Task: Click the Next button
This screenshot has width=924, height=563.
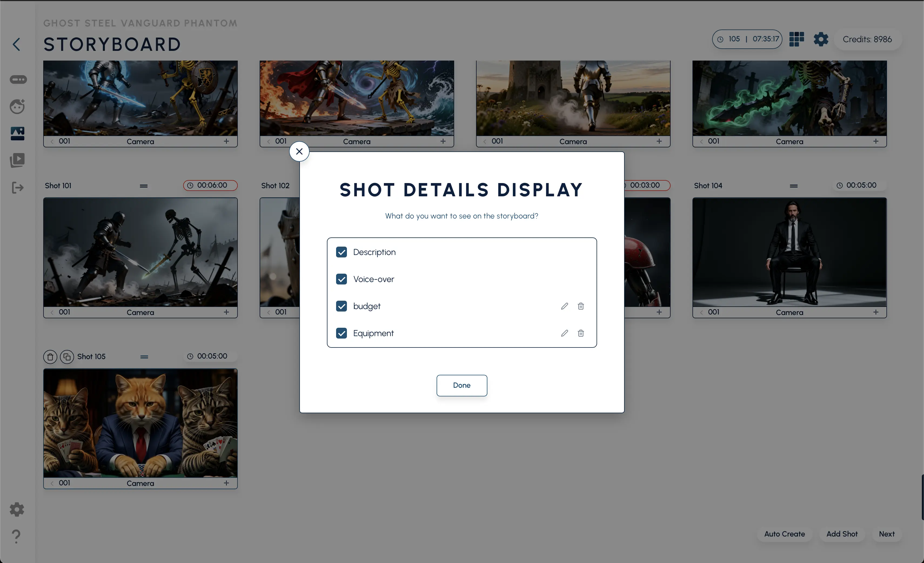Action: (886, 534)
